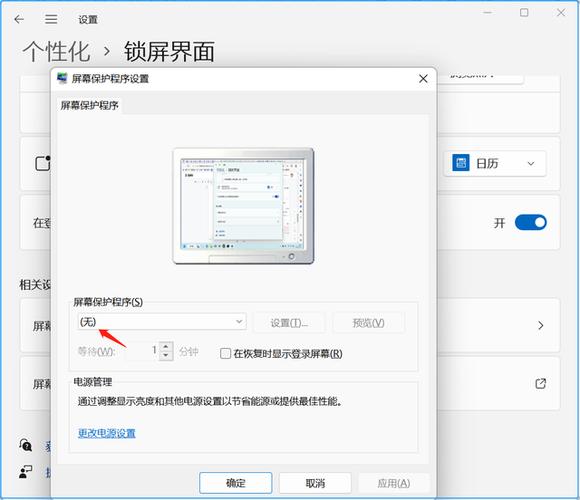Open the 更改电源设置 link
The height and width of the screenshot is (500, 580).
107,433
